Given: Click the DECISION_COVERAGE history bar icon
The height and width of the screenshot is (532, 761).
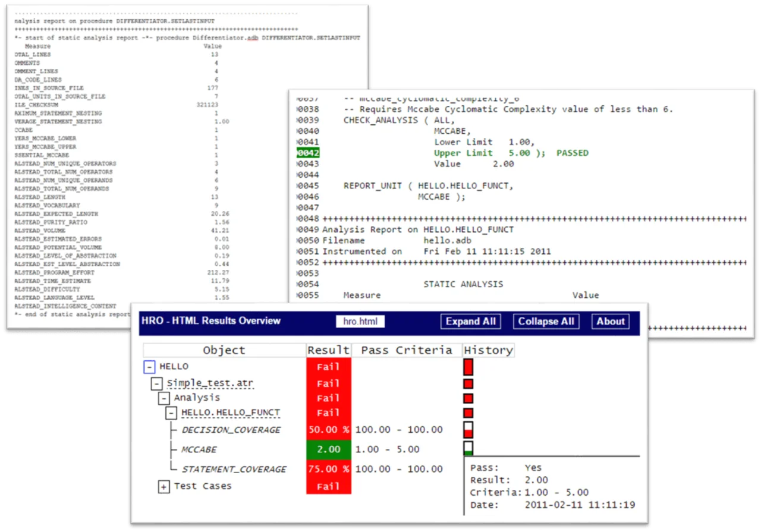Looking at the screenshot, I should click(x=468, y=430).
